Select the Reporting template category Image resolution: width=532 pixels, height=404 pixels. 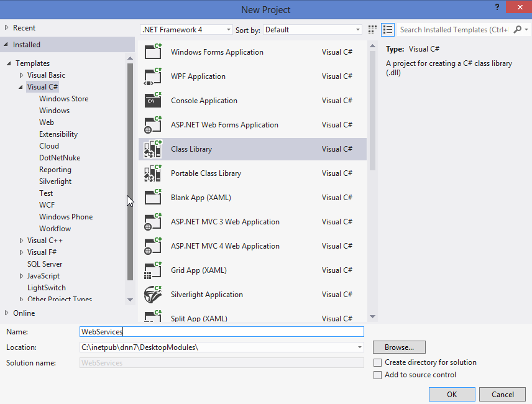(x=55, y=170)
